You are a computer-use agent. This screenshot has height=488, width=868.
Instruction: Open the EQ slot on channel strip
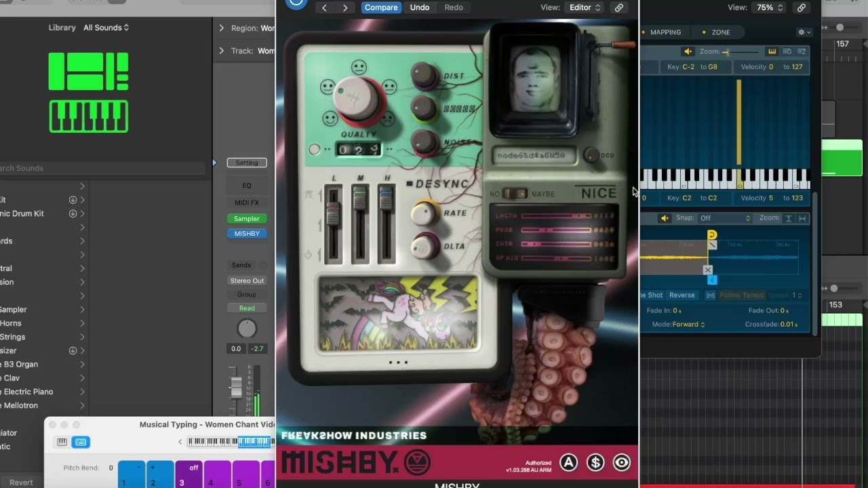click(x=247, y=186)
